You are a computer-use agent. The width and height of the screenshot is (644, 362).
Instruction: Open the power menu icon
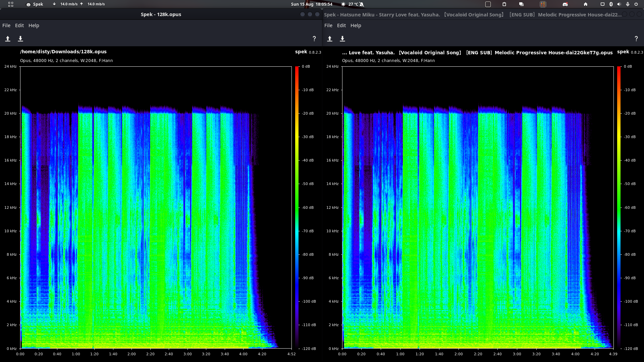click(x=636, y=4)
